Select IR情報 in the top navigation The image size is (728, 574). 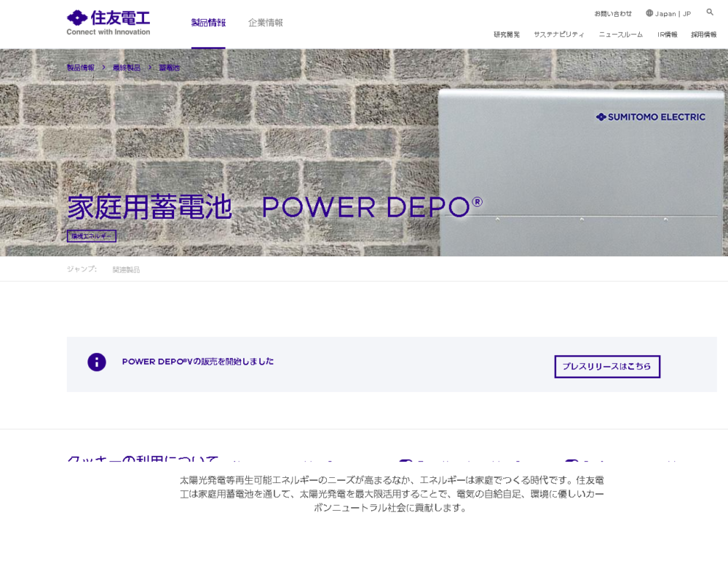[x=667, y=34]
